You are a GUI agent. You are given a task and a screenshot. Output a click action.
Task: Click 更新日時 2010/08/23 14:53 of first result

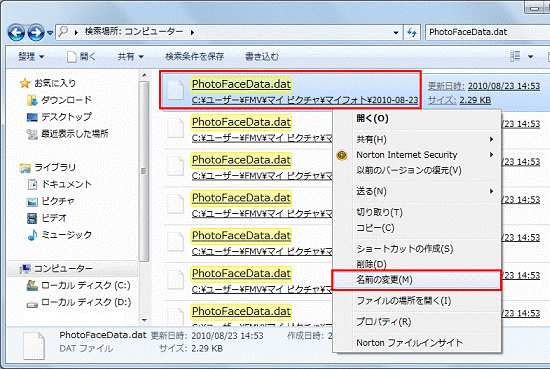[484, 86]
